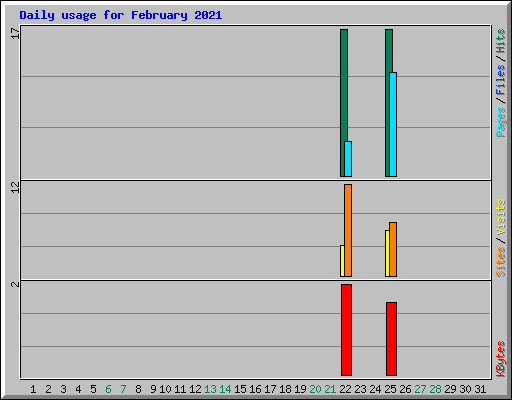Click day 3 on the x-axis
The height and width of the screenshot is (400, 512).
[x=63, y=389]
